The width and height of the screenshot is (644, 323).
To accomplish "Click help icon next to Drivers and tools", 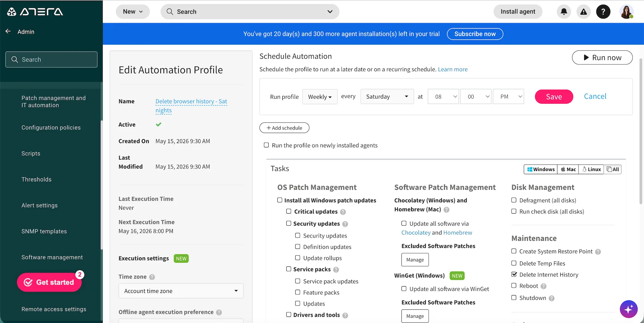I will 345,315.
